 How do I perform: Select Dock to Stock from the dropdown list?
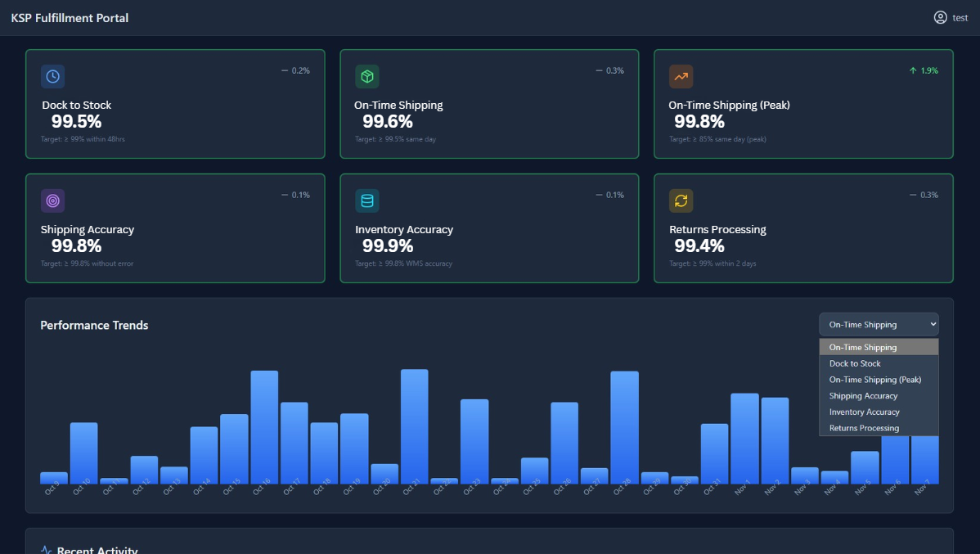coord(855,363)
